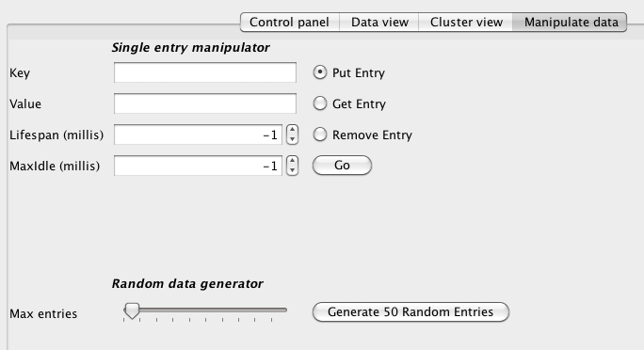The width and height of the screenshot is (644, 350).
Task: Click inside the MaxIdle (millis) field
Action: [198, 166]
